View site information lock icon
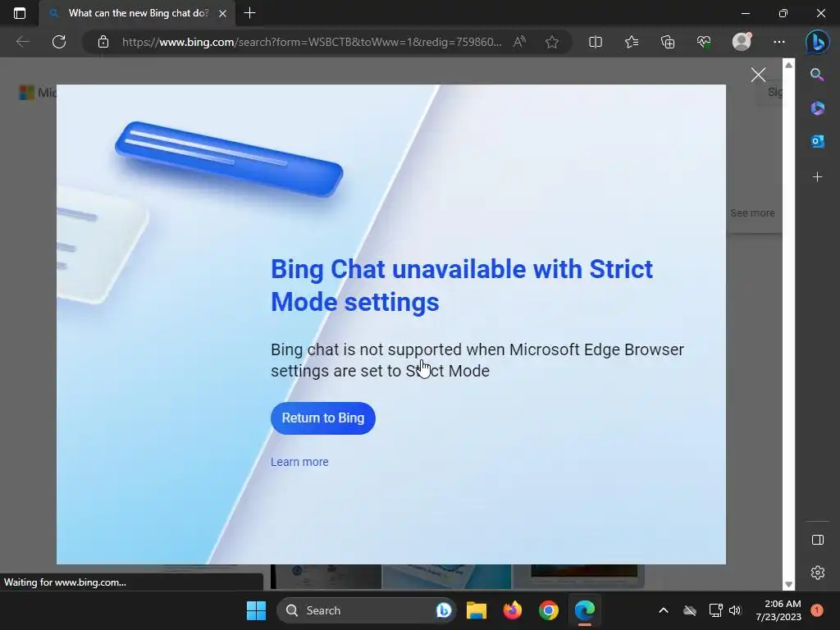Image resolution: width=840 pixels, height=630 pixels. [x=103, y=42]
